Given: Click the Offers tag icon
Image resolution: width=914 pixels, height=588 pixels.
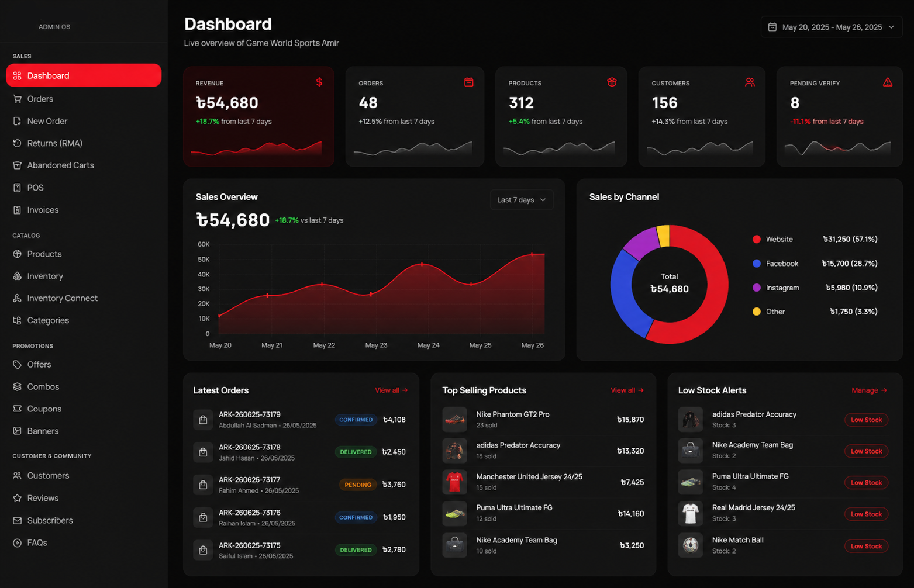Looking at the screenshot, I should tap(17, 365).
